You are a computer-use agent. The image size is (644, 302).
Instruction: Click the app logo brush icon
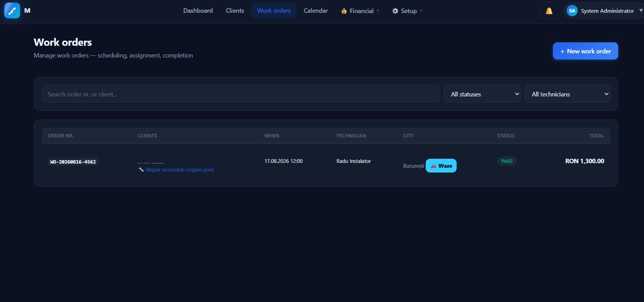coord(12,11)
